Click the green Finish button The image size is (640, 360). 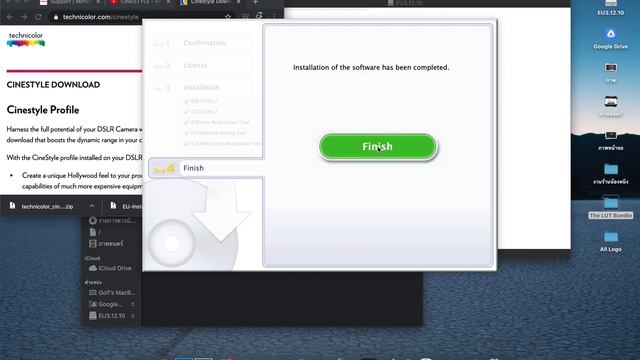pyautogui.click(x=378, y=146)
